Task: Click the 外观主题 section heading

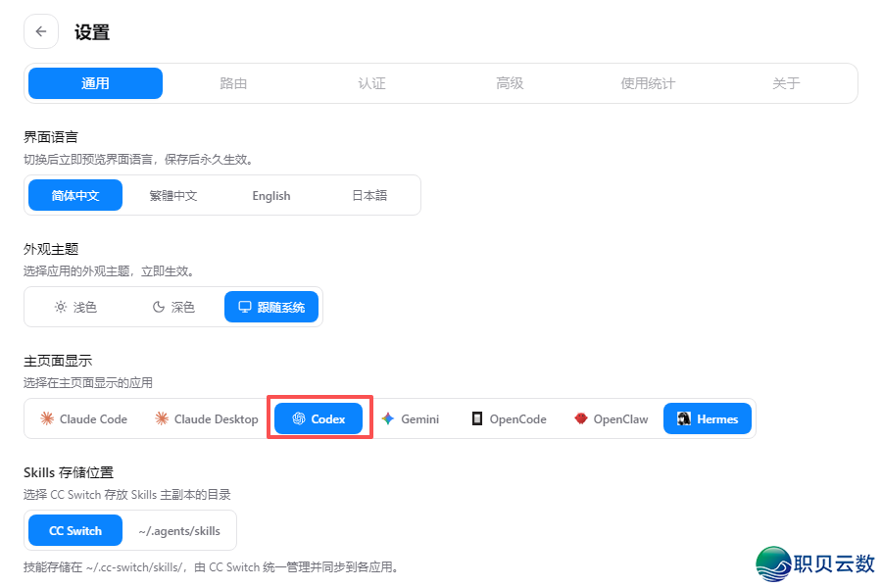Action: 51,249
